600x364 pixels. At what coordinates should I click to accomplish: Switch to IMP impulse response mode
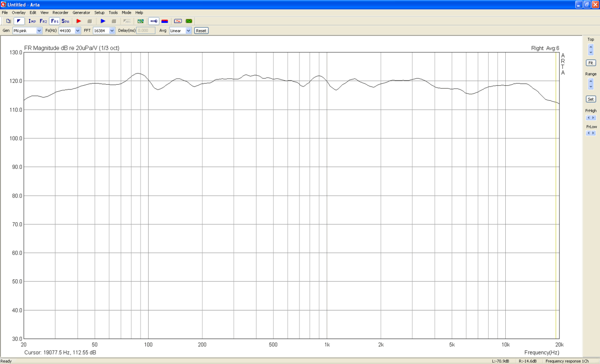pyautogui.click(x=32, y=21)
